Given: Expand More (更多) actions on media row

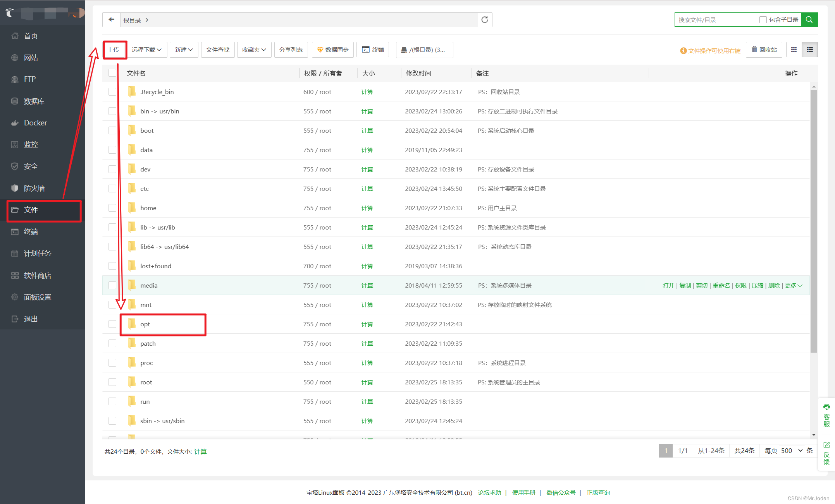Looking at the screenshot, I should 794,285.
